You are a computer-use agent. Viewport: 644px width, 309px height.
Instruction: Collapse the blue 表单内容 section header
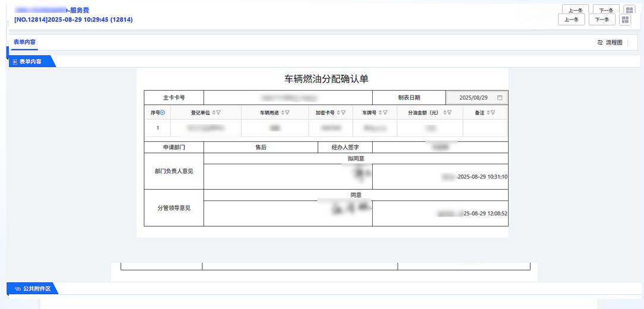coord(30,61)
